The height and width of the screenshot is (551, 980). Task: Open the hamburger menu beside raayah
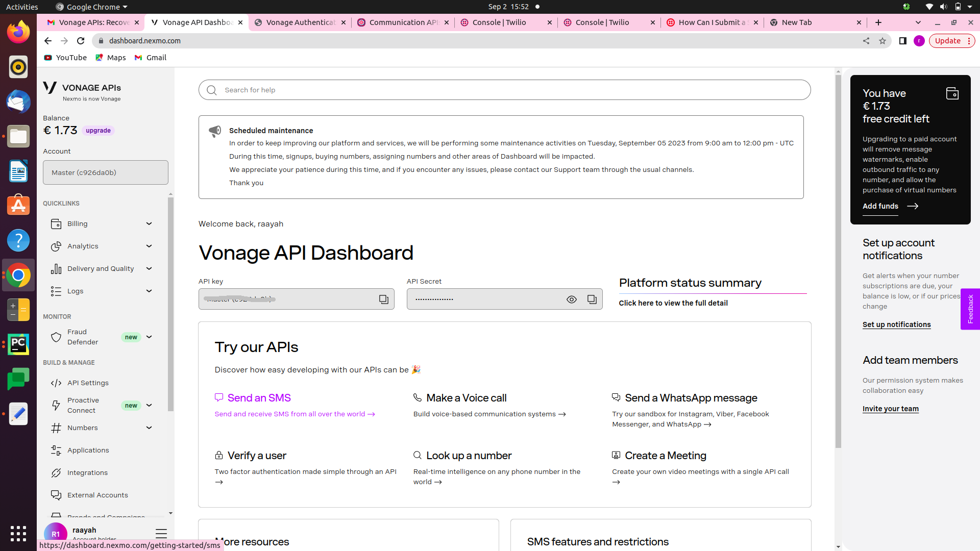pos(161,534)
